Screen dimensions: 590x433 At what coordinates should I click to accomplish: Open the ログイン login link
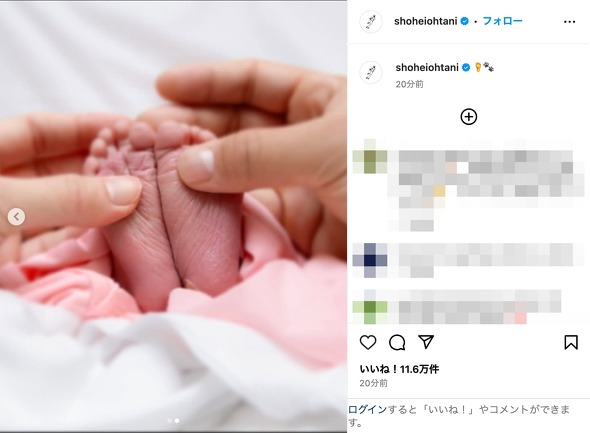[x=367, y=409]
